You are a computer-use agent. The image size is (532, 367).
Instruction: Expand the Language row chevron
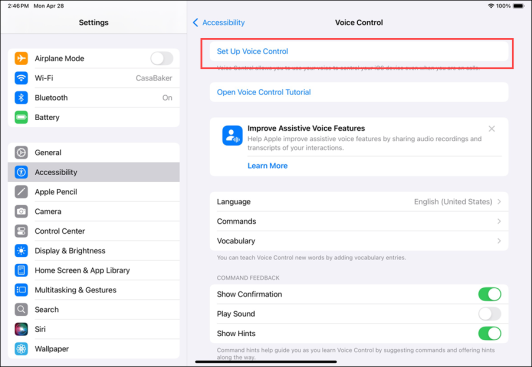499,202
